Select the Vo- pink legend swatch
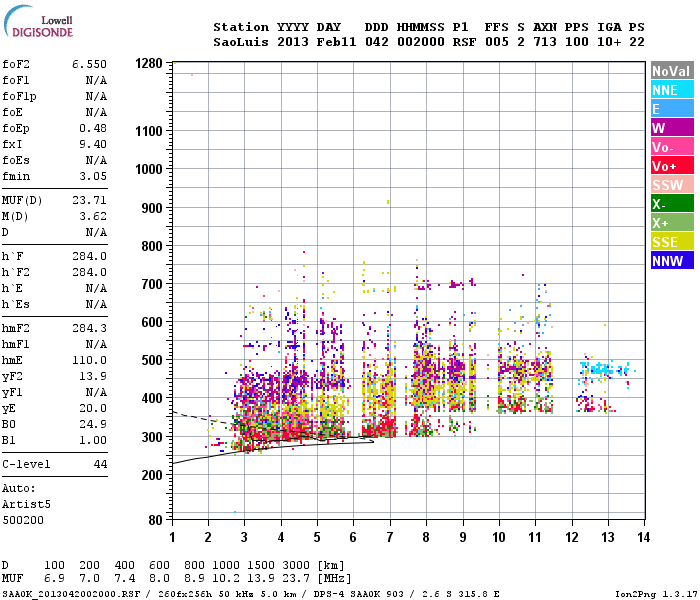 (x=672, y=147)
